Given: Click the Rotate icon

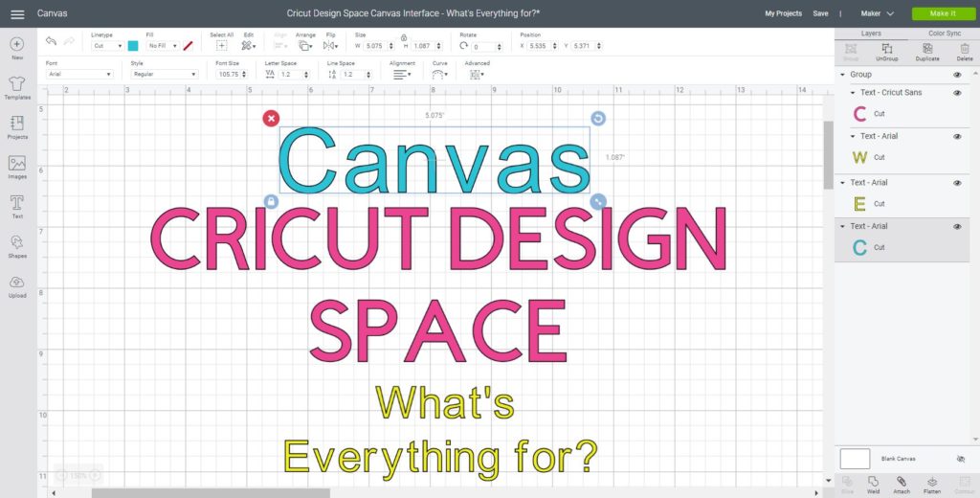Looking at the screenshot, I should [464, 46].
